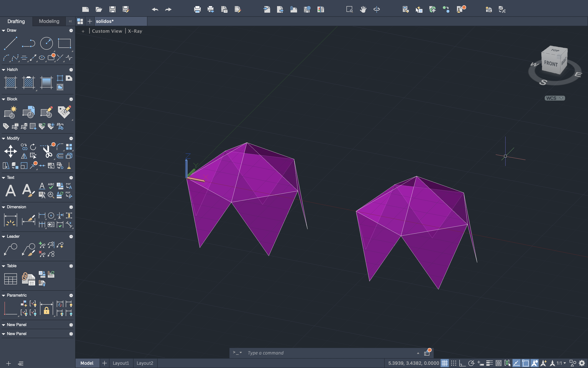Open the X-Ray visual style menu

[135, 31]
